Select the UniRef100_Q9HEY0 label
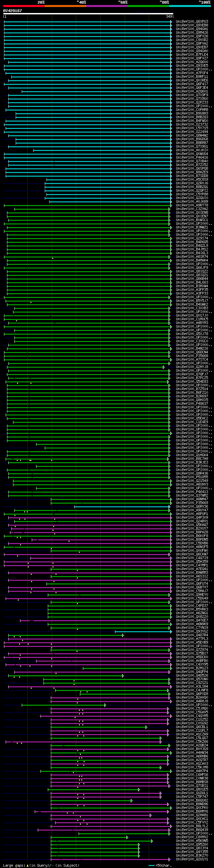This screenshot has height=868, width=214. coord(192,595)
